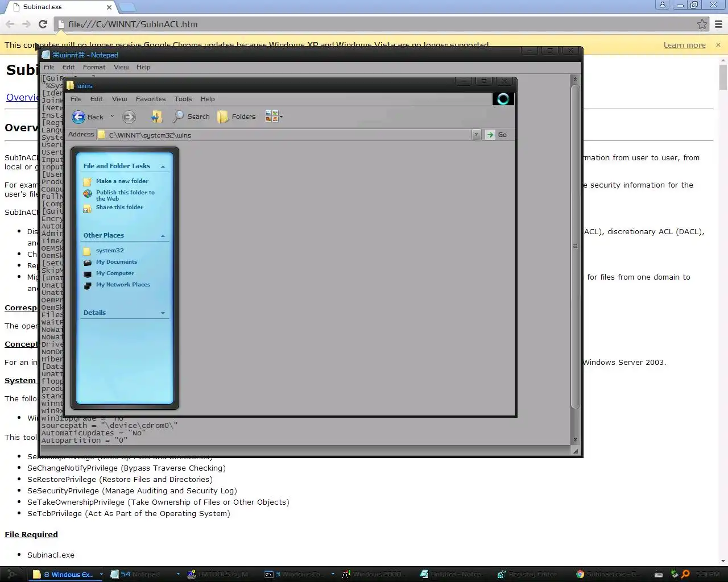
Task: Open My Network Places link
Action: coord(123,285)
